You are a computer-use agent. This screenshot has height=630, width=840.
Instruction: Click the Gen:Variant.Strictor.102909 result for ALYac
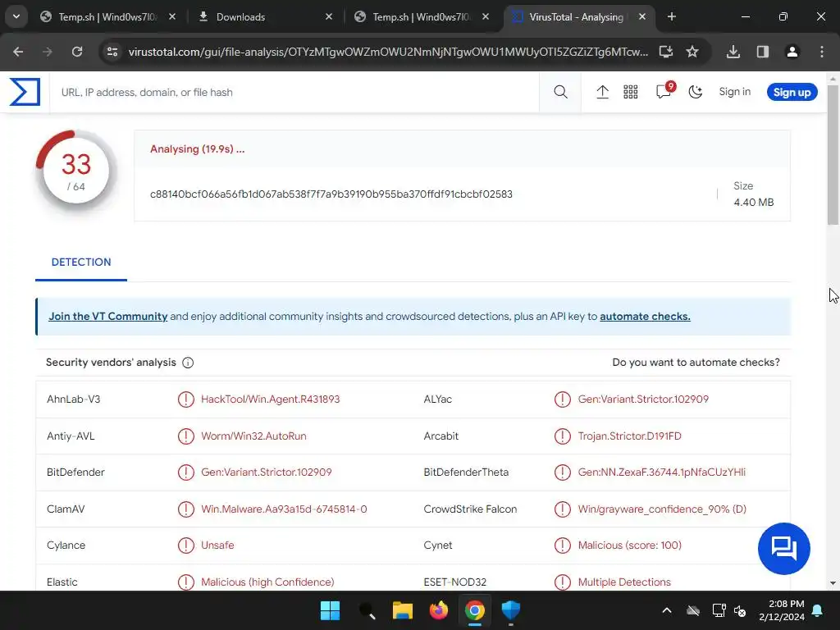coord(643,399)
